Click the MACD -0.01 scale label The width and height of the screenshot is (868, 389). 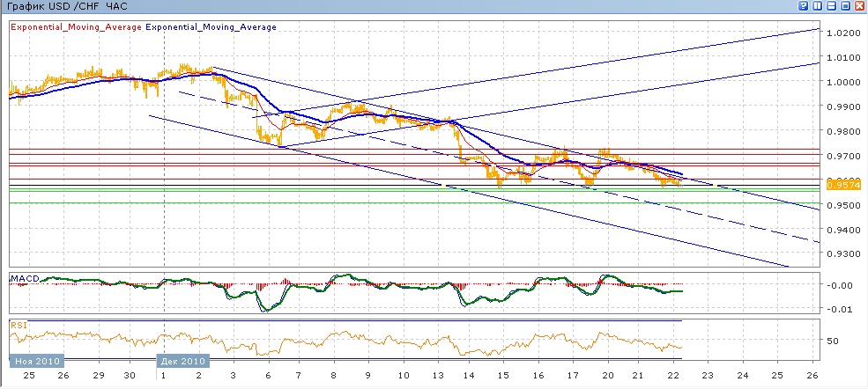841,308
